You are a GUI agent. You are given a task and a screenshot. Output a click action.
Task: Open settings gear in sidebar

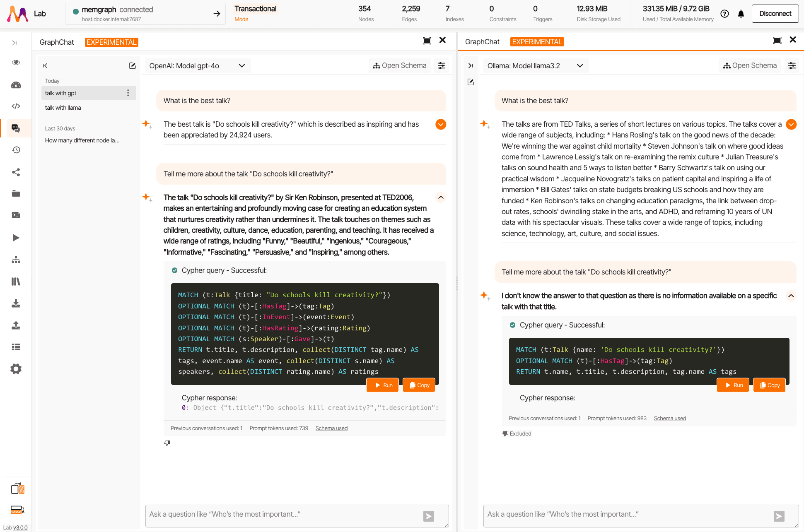16,369
